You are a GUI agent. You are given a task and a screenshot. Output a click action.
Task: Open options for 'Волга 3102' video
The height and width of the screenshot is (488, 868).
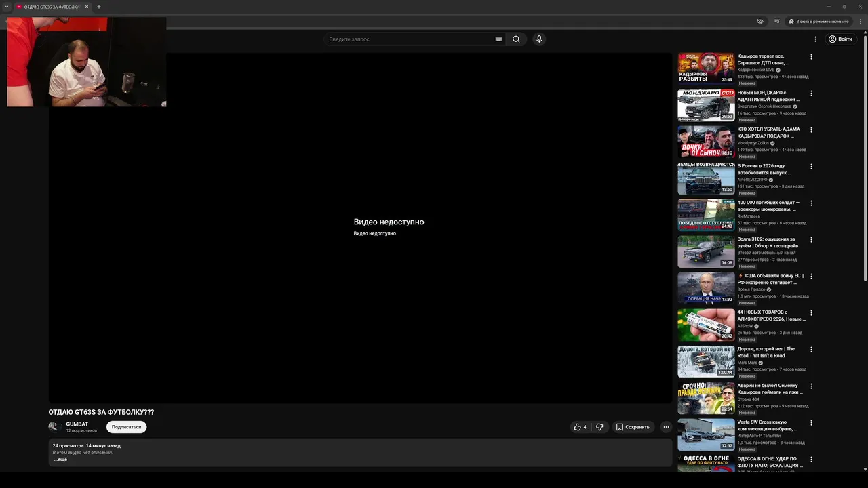(811, 240)
